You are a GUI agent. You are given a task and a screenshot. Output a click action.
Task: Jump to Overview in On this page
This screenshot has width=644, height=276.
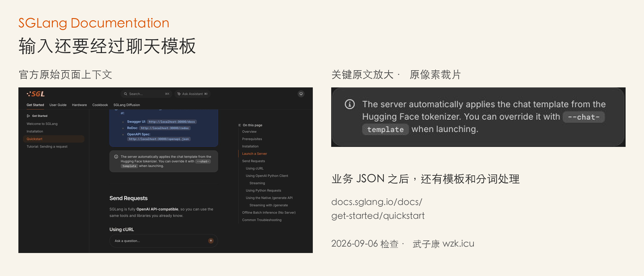click(249, 132)
